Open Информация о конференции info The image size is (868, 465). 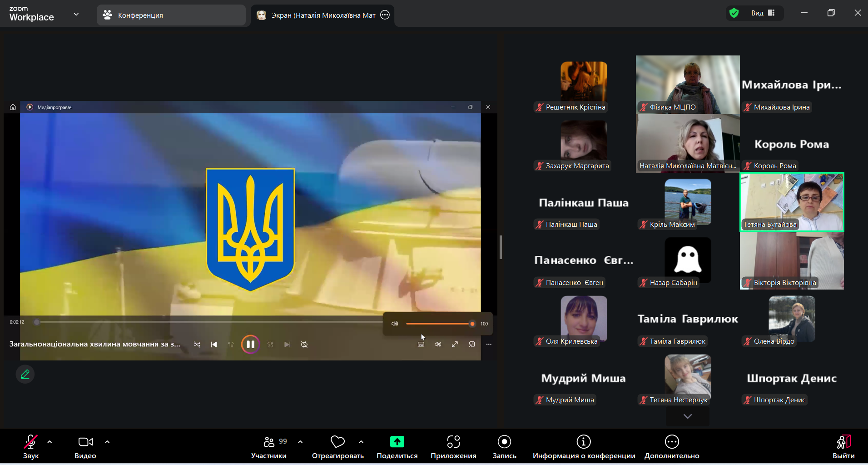coord(584,446)
